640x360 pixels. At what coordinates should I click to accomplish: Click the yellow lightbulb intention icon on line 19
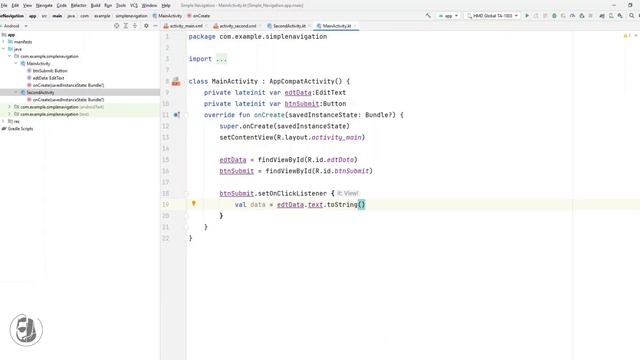194,203
